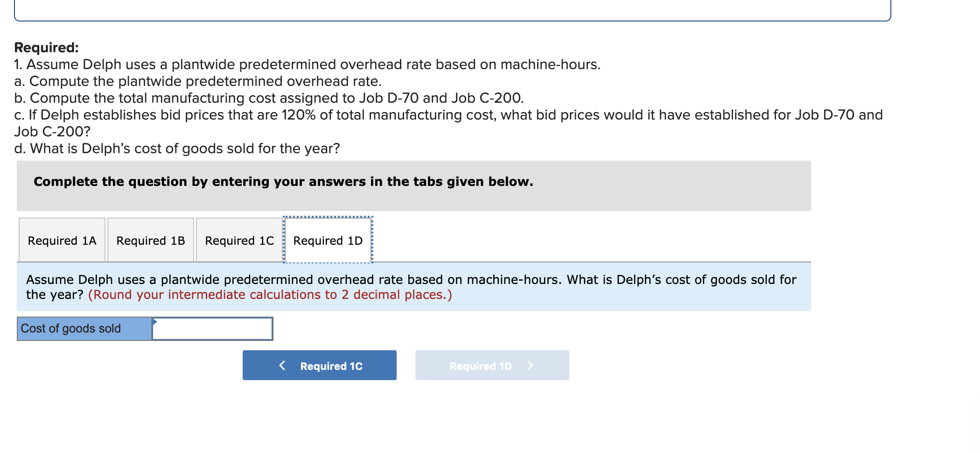The width and height of the screenshot is (980, 453).
Task: Click the dotted border around Required 1D tab
Action: 327,219
